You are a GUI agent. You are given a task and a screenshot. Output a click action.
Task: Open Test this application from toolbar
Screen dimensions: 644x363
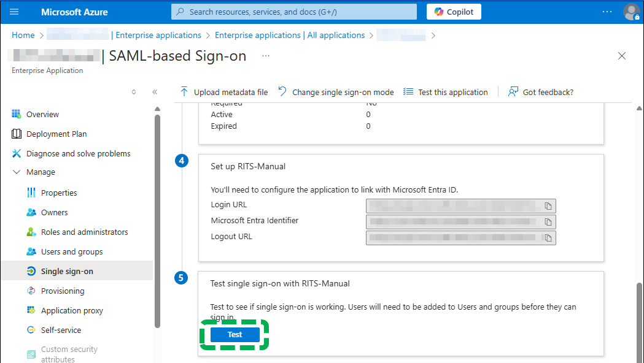pyautogui.click(x=446, y=92)
